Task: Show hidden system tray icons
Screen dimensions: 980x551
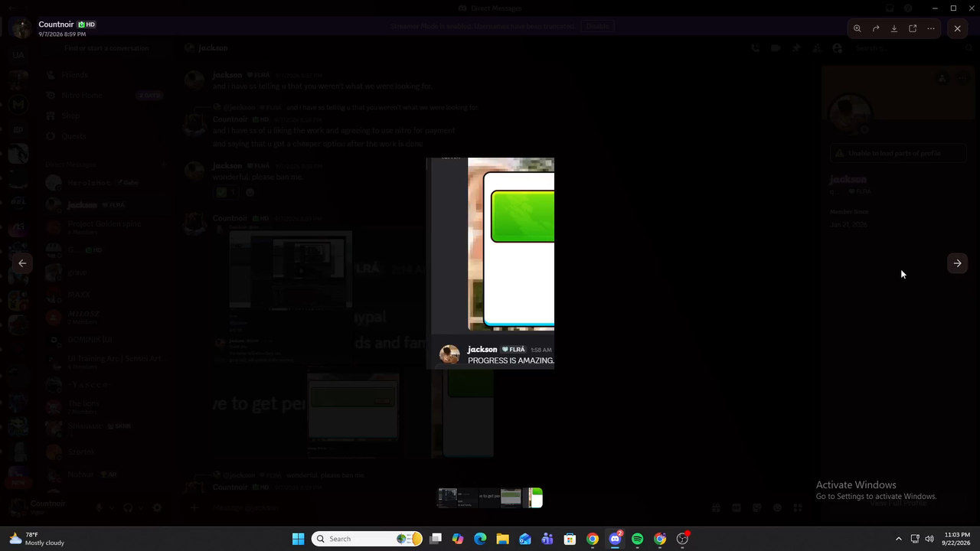Action: tap(899, 539)
